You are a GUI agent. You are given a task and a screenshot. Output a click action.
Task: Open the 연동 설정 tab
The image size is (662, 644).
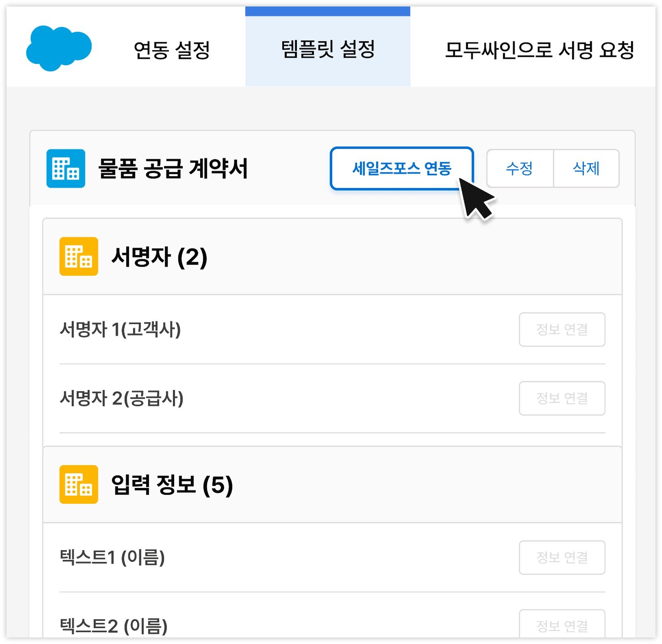coord(172,50)
